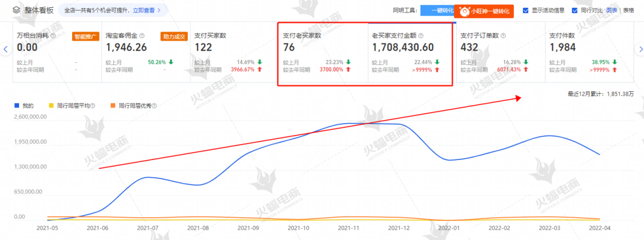Toggle the 我的 legend series
The height and width of the screenshot is (240, 644).
pyautogui.click(x=24, y=106)
